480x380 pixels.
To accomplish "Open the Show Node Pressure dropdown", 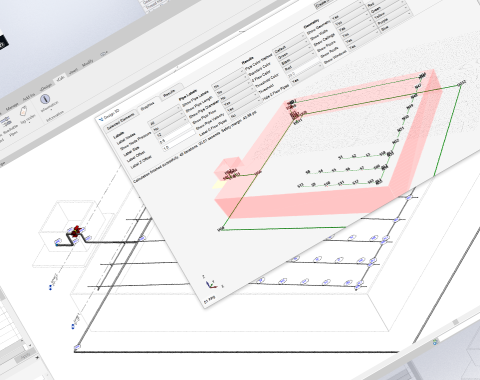I will tap(169, 122).
